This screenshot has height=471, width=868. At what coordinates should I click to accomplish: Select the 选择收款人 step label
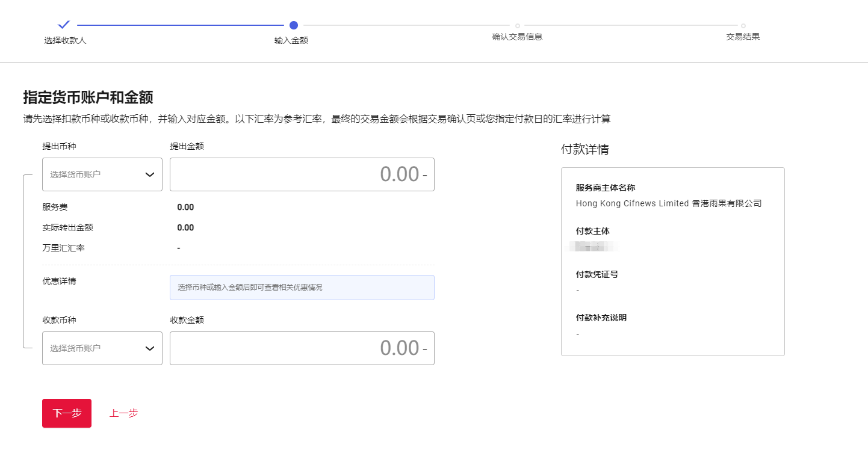[65, 40]
